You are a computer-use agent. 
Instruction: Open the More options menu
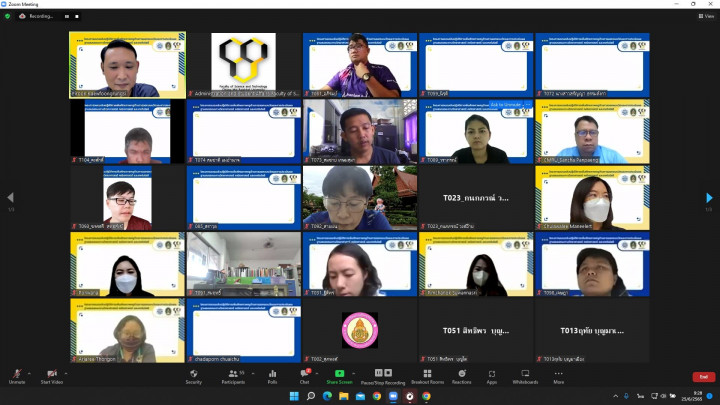[x=558, y=376]
